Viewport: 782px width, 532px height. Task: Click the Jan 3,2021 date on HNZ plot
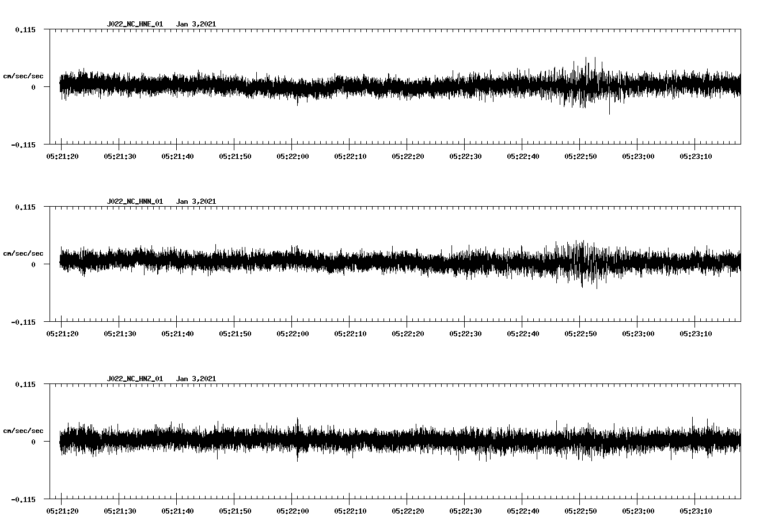[198, 378]
